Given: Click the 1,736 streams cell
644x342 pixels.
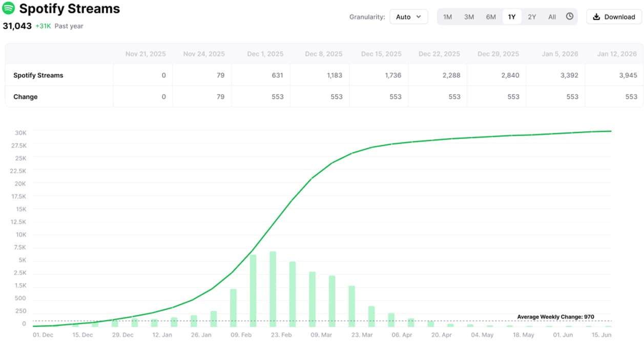Looking at the screenshot, I should pos(392,75).
